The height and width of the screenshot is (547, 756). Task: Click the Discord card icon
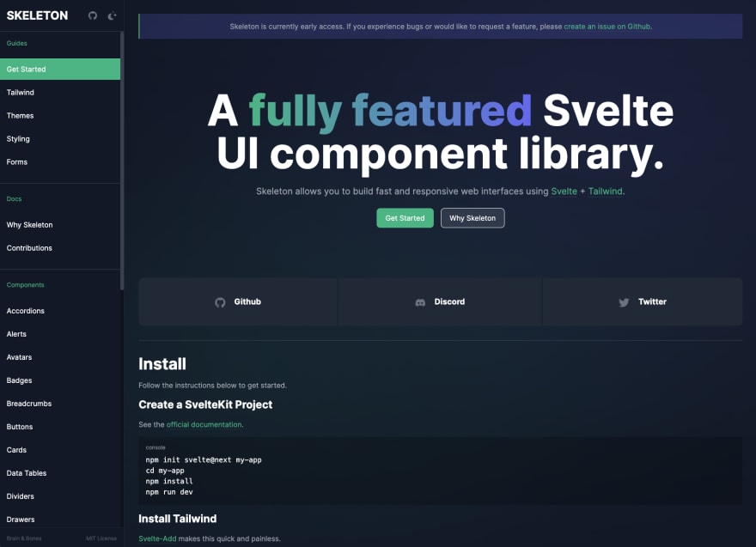(420, 302)
